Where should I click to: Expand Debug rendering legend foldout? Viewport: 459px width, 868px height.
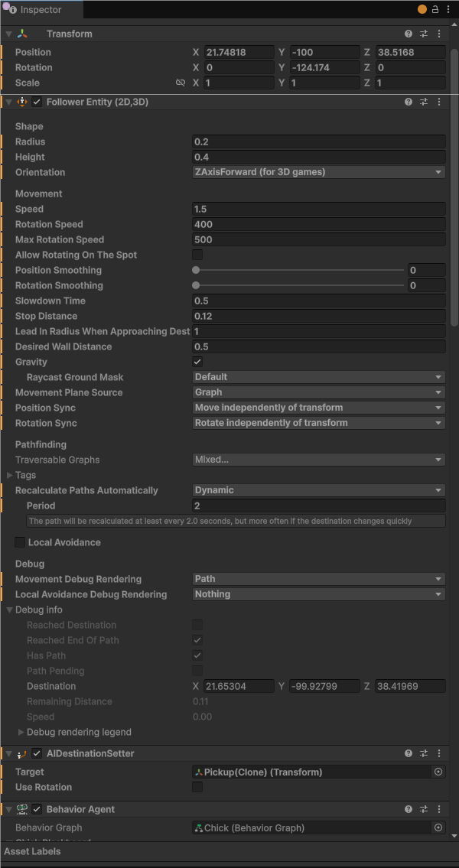(21, 732)
